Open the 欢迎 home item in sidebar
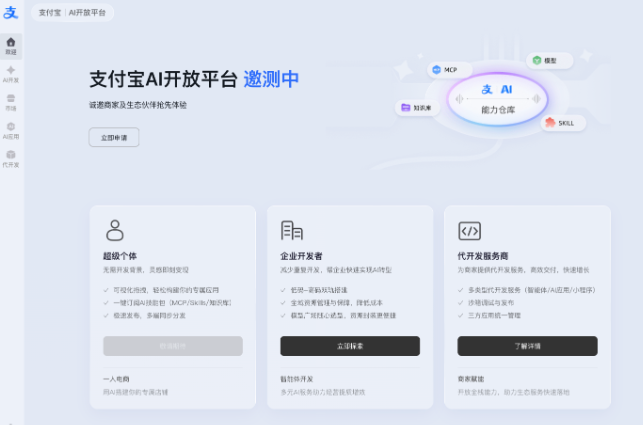644x428 pixels. (x=11, y=46)
